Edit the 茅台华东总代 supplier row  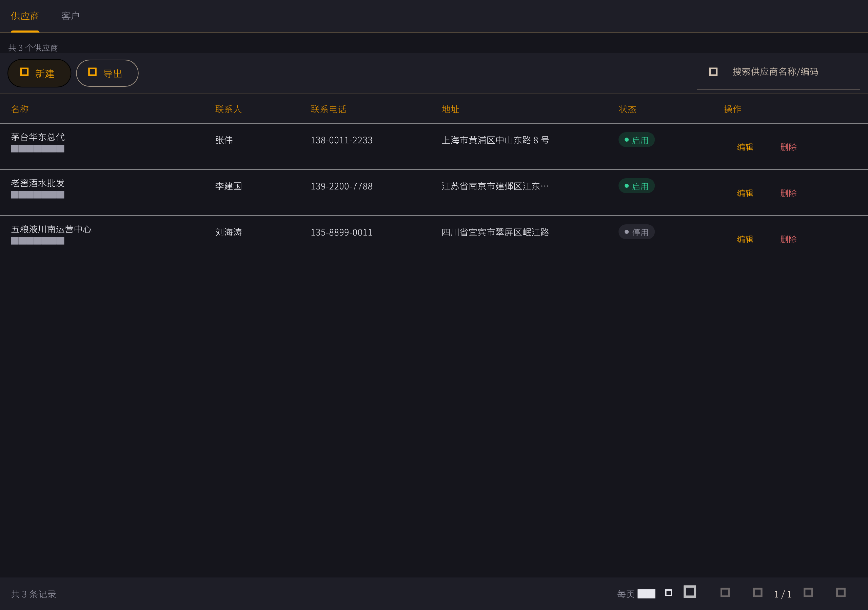(745, 147)
